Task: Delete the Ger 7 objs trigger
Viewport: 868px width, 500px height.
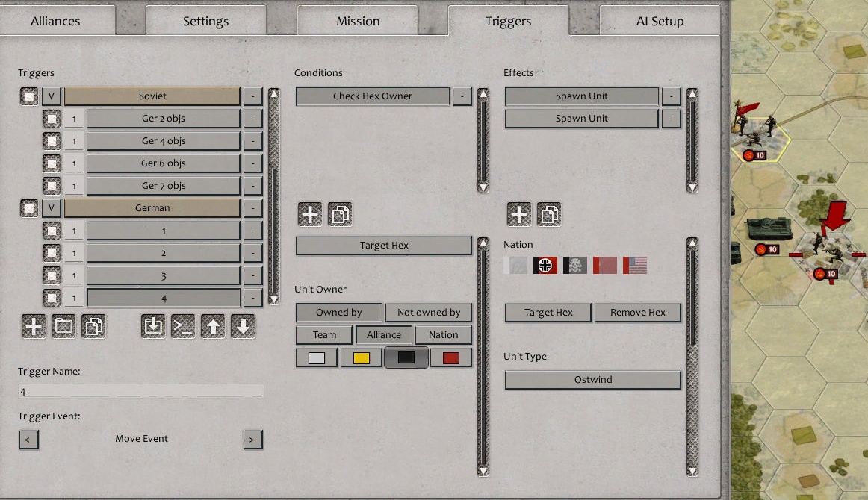Action: [x=253, y=186]
